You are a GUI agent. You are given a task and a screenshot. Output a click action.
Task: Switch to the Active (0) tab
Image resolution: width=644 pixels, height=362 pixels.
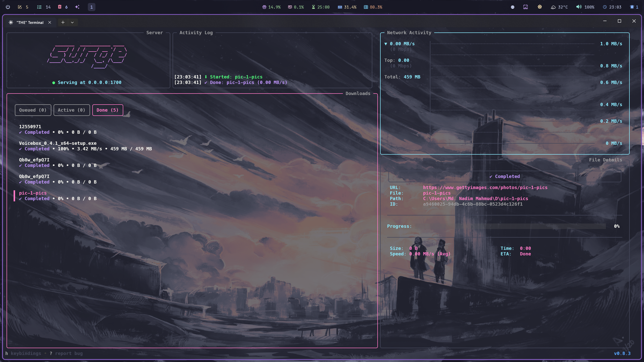pyautogui.click(x=72, y=110)
